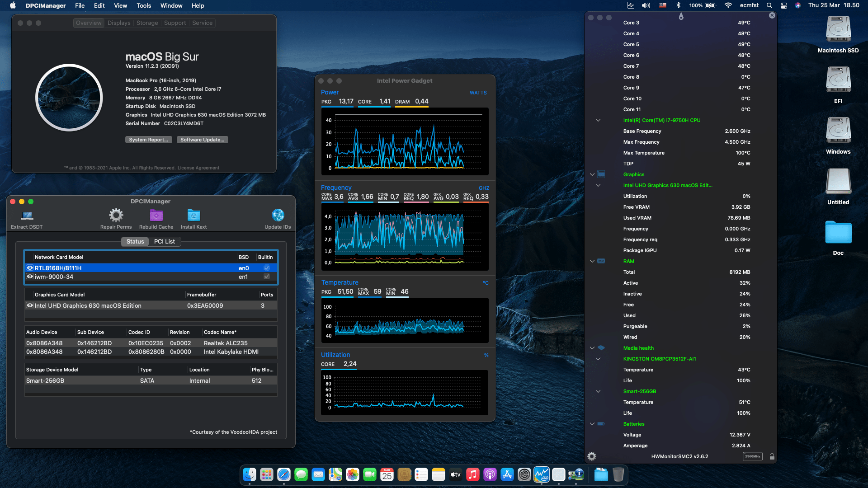
Task: Collapse Intel Core i7-9750H CPU section
Action: (598, 120)
